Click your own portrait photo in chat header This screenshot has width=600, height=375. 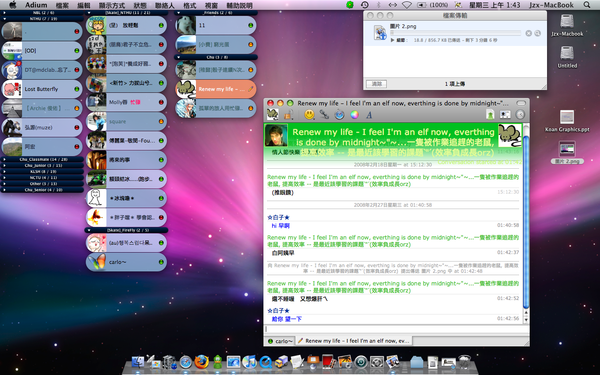pos(276,135)
